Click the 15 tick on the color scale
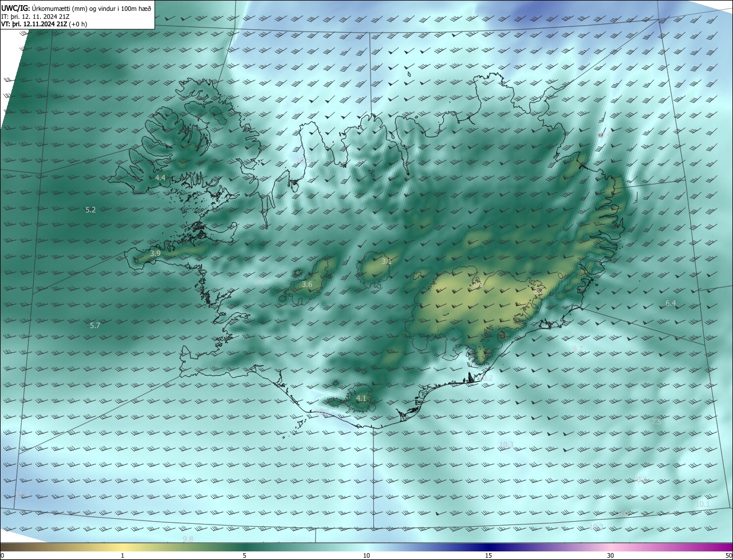733x560 pixels. (488, 555)
